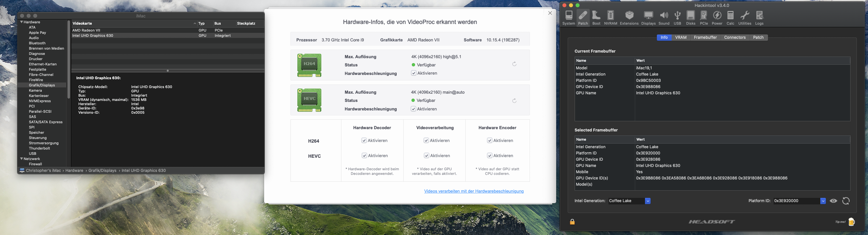Click the H264 chip icon in VideoProc
The height and width of the screenshot is (235, 868).
point(309,65)
